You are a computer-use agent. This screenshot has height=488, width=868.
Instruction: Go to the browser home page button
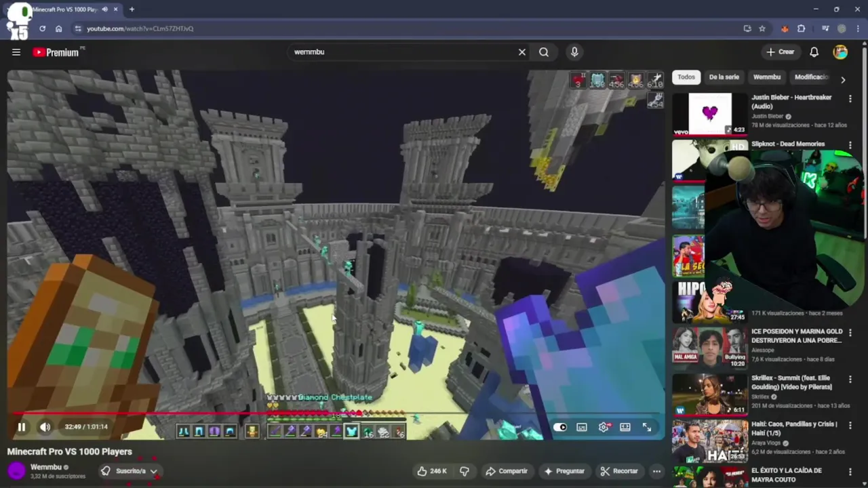click(58, 28)
